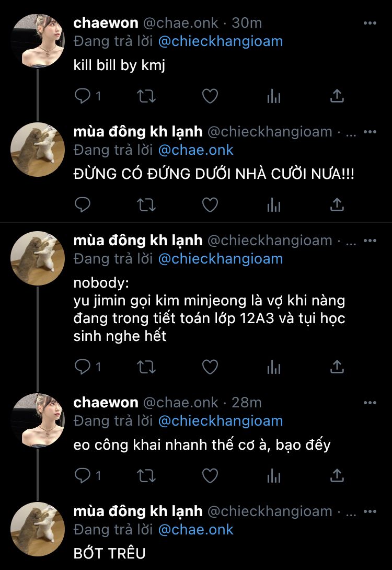392x570 pixels.
Task: Open mùa đông kh lạnh name on 'nobody' tweet
Action: click(x=137, y=240)
